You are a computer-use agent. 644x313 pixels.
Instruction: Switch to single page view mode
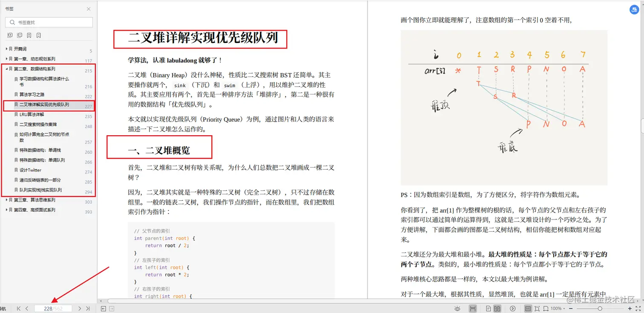click(x=488, y=308)
